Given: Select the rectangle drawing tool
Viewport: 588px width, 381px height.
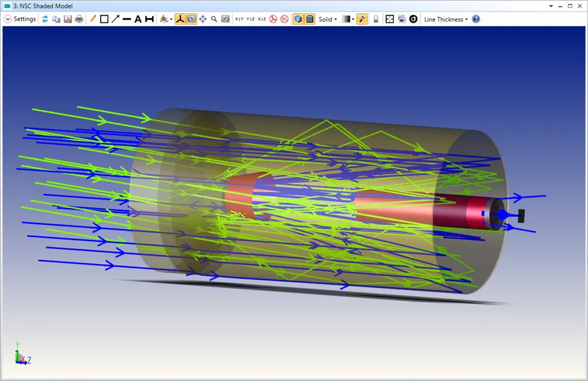Looking at the screenshot, I should pyautogui.click(x=104, y=19).
